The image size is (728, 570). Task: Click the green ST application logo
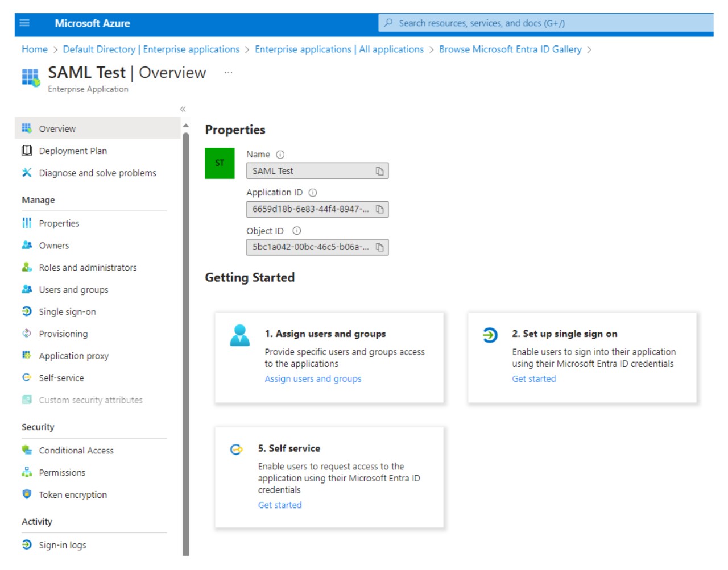220,163
